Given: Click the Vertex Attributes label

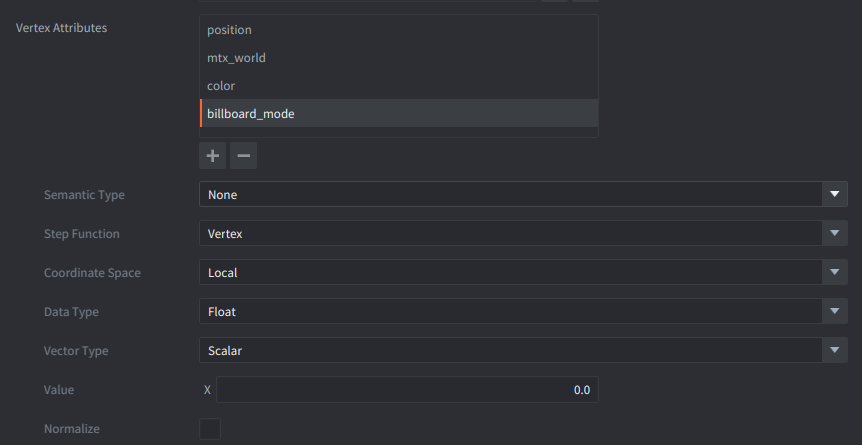Looking at the screenshot, I should click(61, 28).
